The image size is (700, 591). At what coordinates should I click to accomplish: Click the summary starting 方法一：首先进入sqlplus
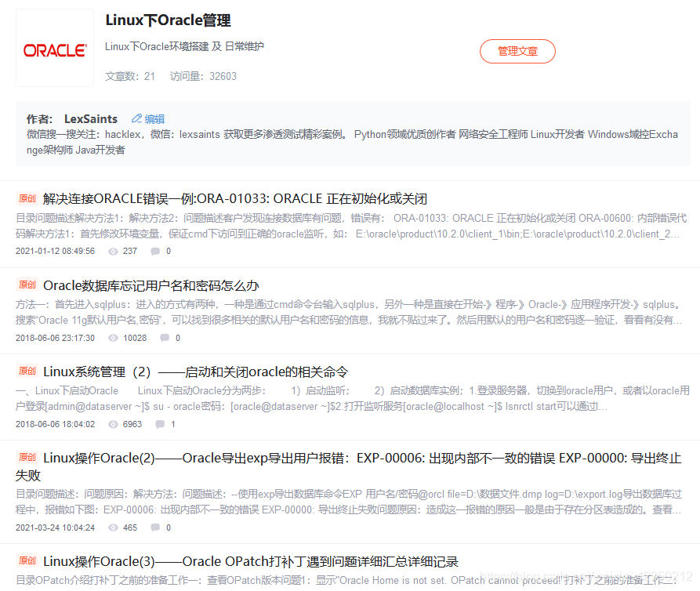(350, 313)
